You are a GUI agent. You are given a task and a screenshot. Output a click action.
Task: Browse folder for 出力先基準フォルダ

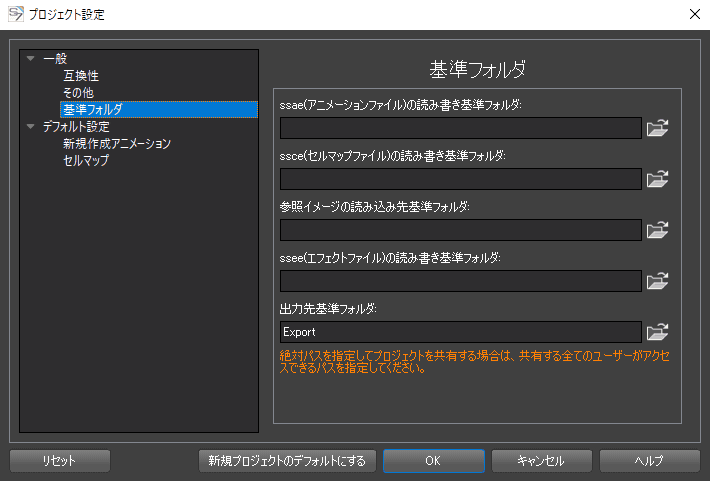pos(657,332)
